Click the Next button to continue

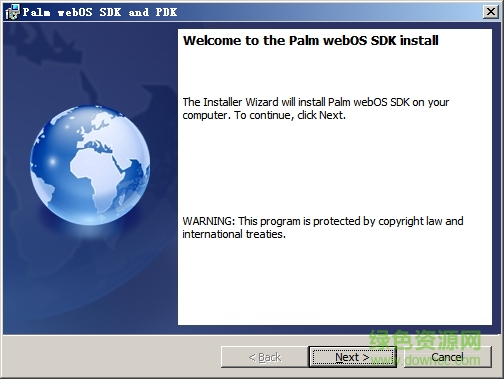[x=352, y=357]
